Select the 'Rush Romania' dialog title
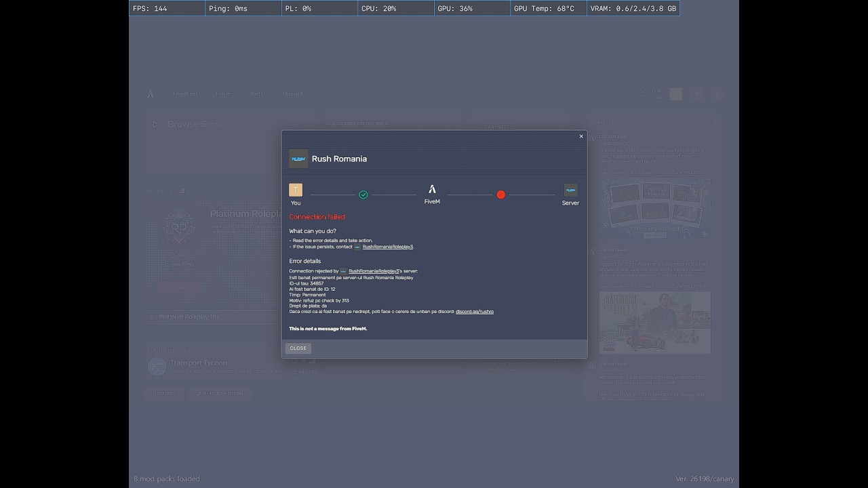Screen dimensions: 868x488 coord(339,159)
